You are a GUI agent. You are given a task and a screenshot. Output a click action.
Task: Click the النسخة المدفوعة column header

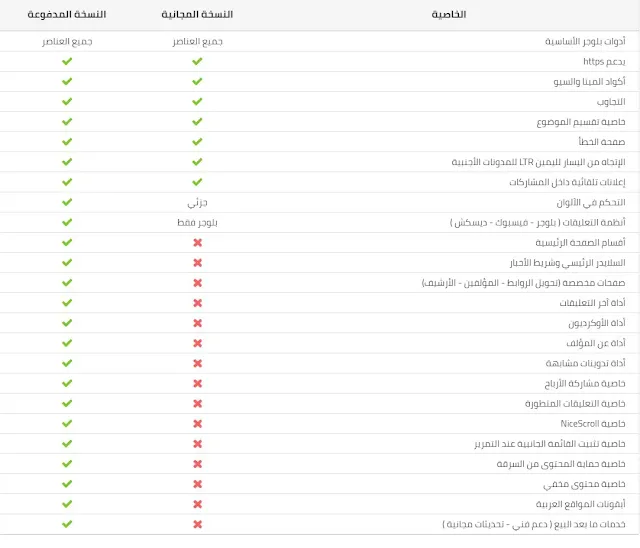(67, 15)
